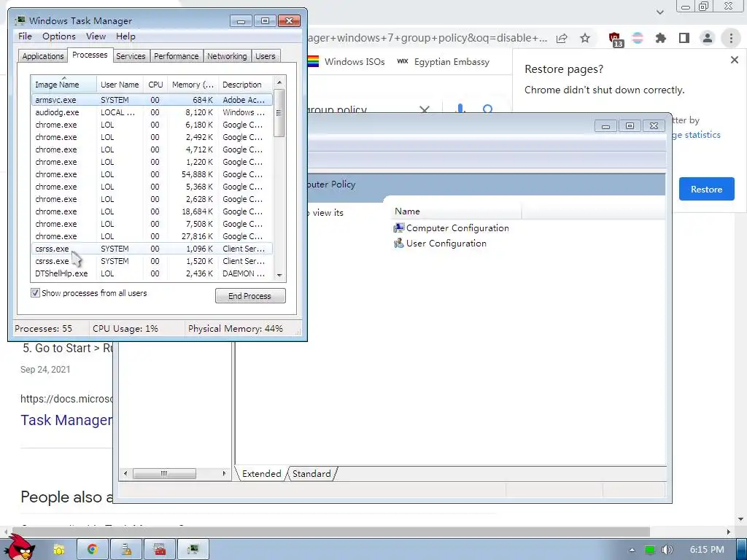This screenshot has width=747, height=560.
Task: Click the Google search magnifier icon
Action: click(487, 109)
